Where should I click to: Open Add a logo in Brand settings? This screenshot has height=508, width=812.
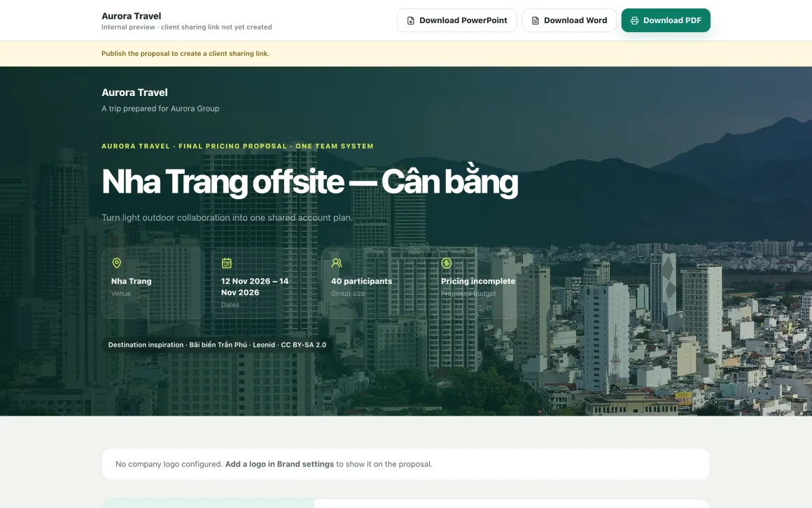(279, 464)
